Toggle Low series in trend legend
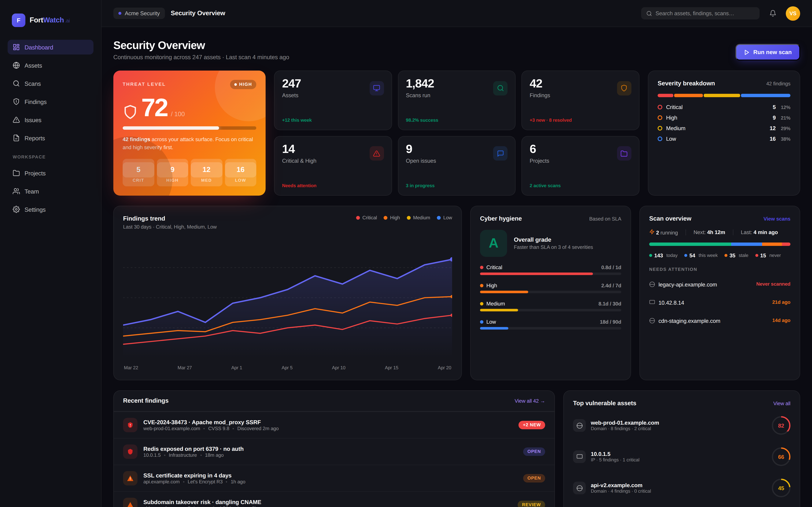This screenshot has width=812, height=507. pyautogui.click(x=444, y=218)
